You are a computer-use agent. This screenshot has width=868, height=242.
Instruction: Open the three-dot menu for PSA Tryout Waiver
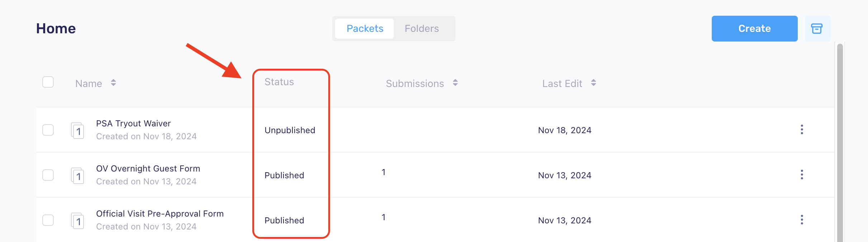pyautogui.click(x=802, y=130)
